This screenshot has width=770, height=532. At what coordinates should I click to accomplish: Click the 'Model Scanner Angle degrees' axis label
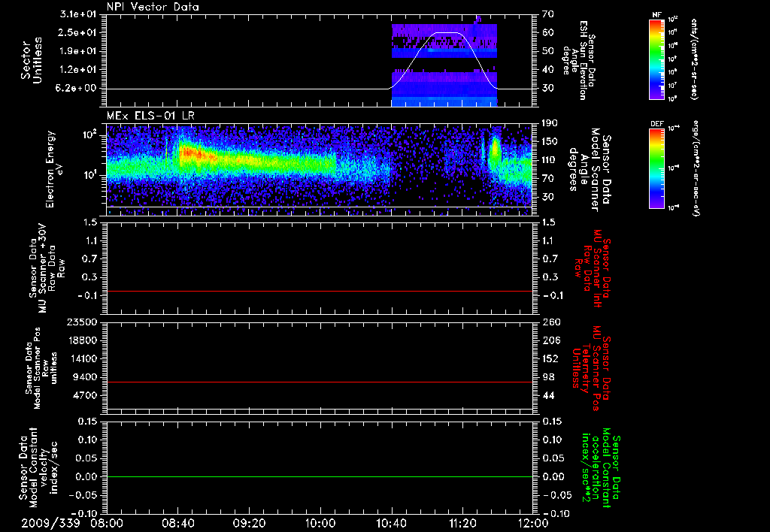click(590, 169)
